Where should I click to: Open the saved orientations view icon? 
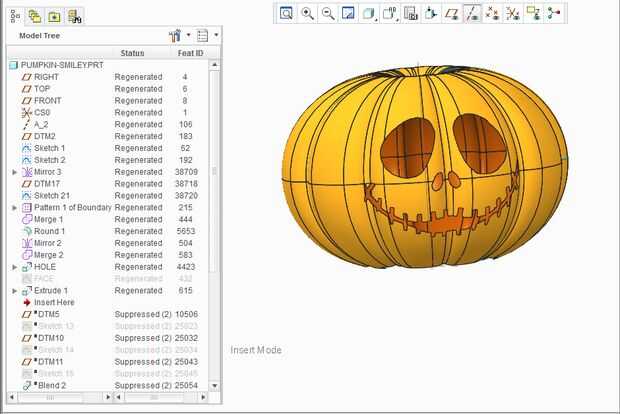click(x=389, y=13)
